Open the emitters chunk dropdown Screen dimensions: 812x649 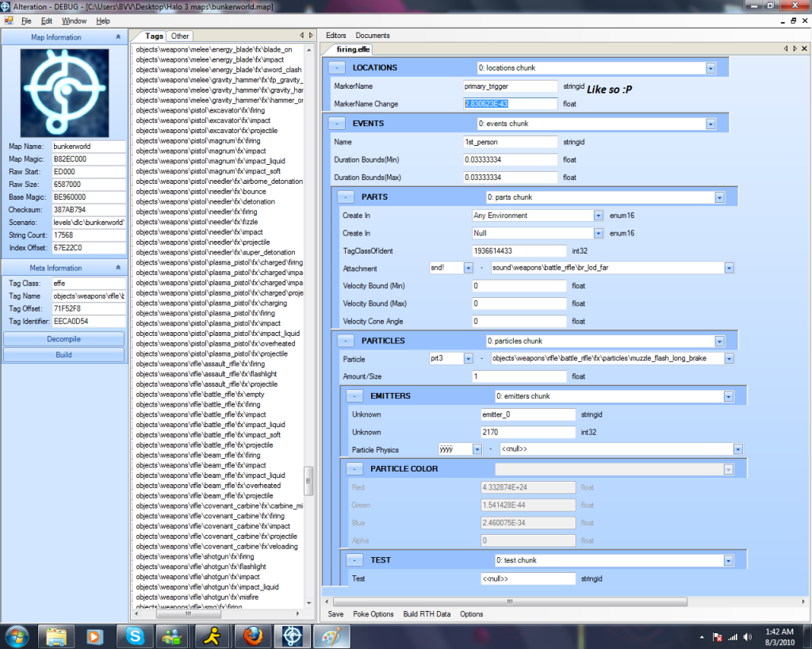coord(728,397)
